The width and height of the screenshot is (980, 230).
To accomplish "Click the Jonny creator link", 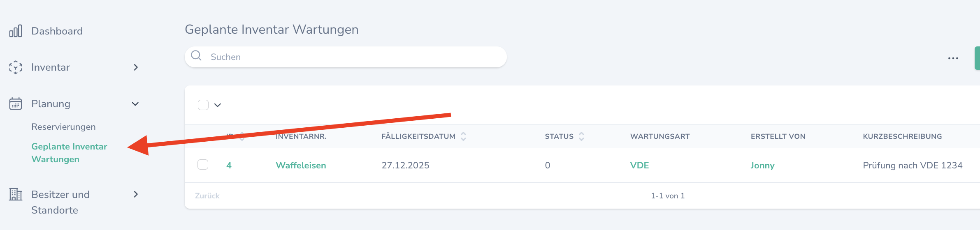I will (762, 166).
